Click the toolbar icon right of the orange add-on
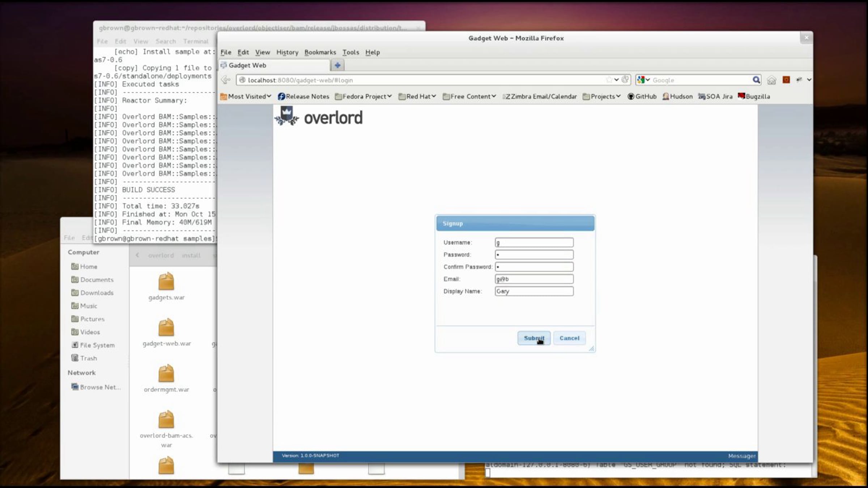Image resolution: width=868 pixels, height=488 pixels. click(x=799, y=80)
